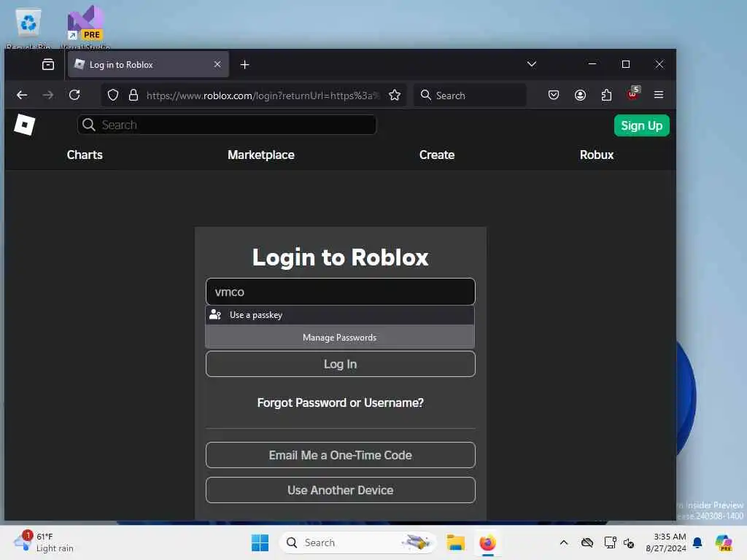This screenshot has height=560, width=747.
Task: Click the muted volume tray icon
Action: [629, 542]
